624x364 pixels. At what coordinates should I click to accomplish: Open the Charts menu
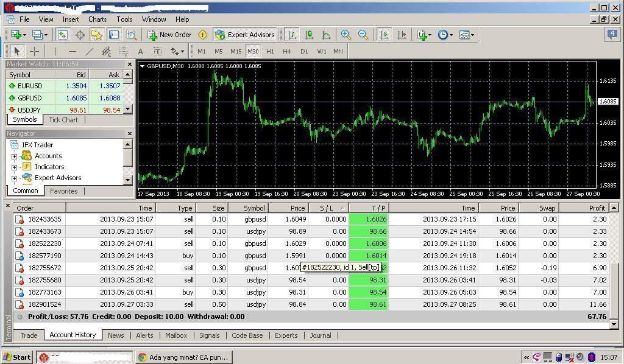(x=97, y=19)
